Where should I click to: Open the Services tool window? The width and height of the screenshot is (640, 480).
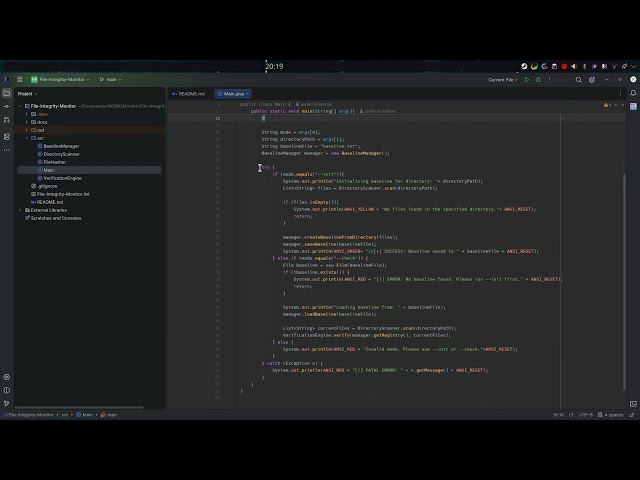7,377
